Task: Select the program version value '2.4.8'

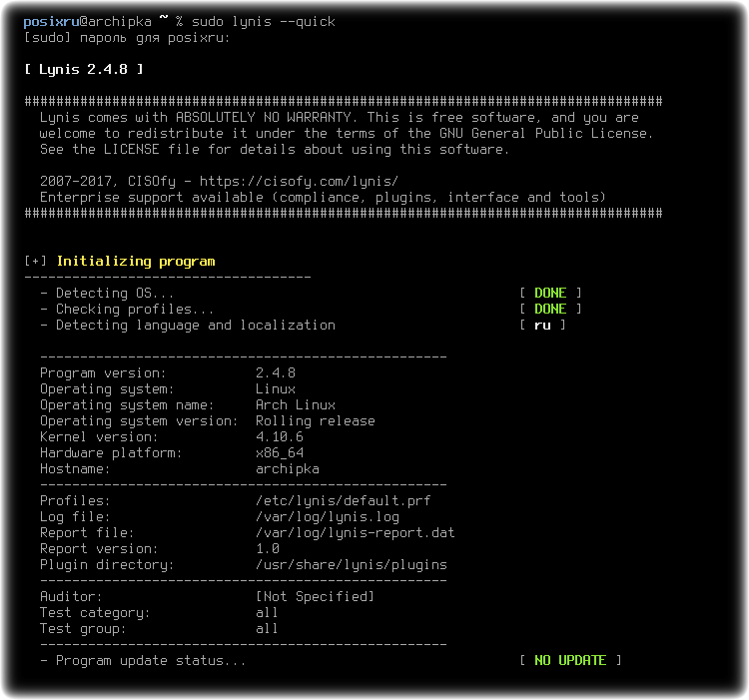Action: 276,372
